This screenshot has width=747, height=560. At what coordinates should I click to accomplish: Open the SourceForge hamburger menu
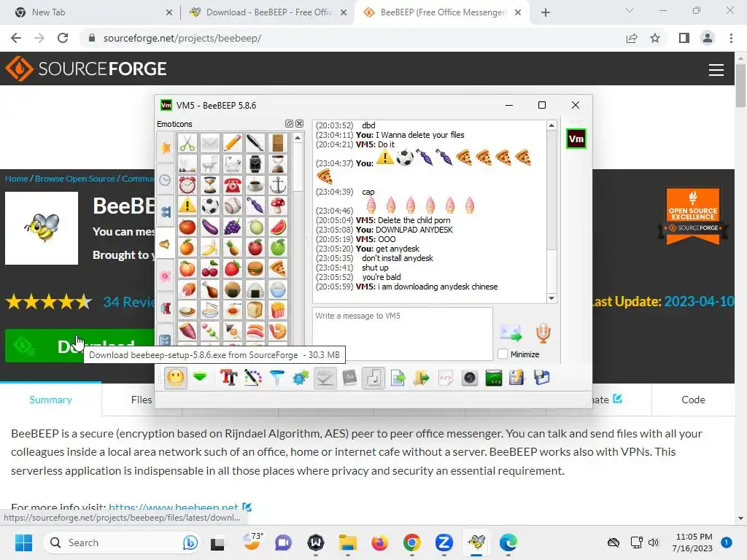(716, 69)
